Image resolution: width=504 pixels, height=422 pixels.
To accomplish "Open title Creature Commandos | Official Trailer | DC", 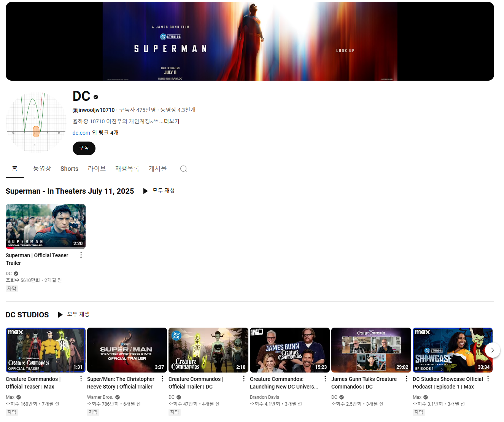I will 196,383.
